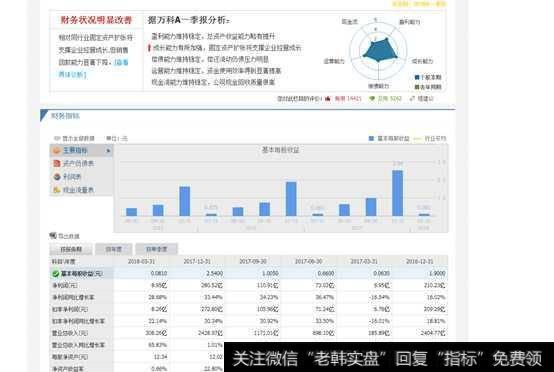The height and width of the screenshot is (372, 554).
Task: Click the 2017-09-30 column header
Action: [253, 261]
